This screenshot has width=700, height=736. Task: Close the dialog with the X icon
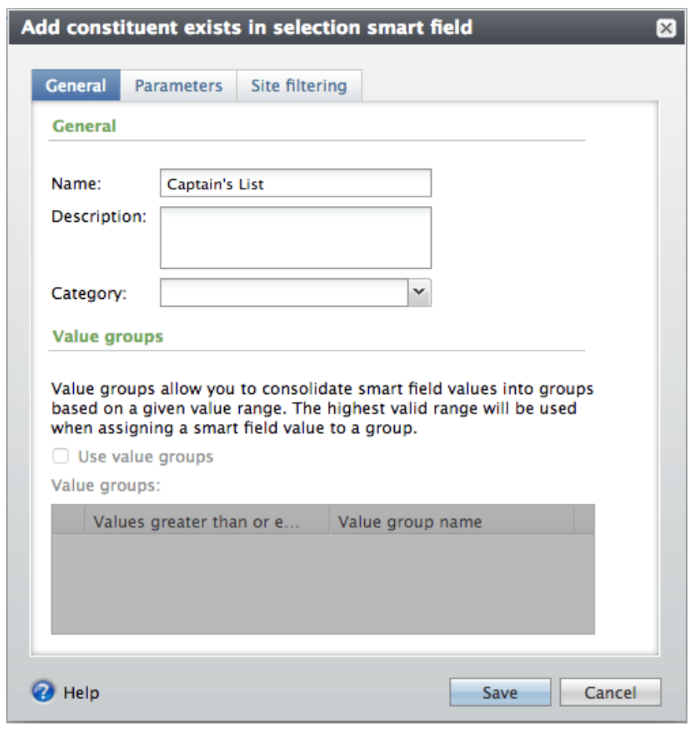pos(665,28)
